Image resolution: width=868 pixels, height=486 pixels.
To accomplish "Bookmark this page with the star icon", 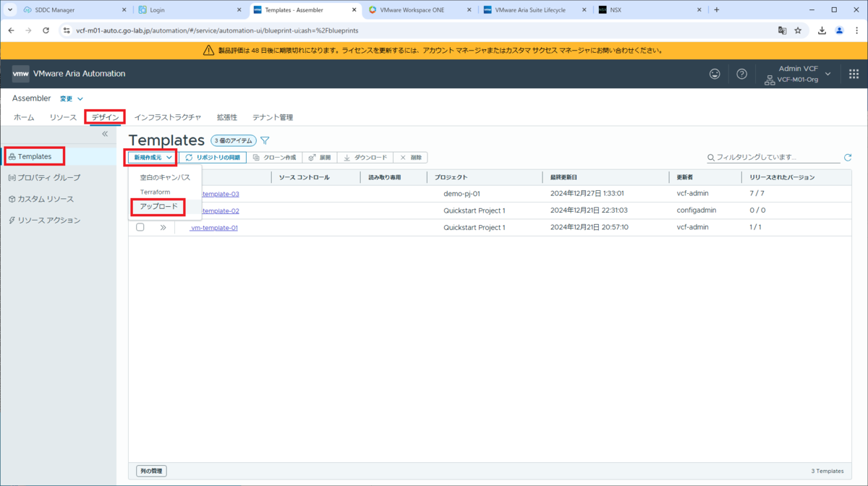I will click(798, 31).
